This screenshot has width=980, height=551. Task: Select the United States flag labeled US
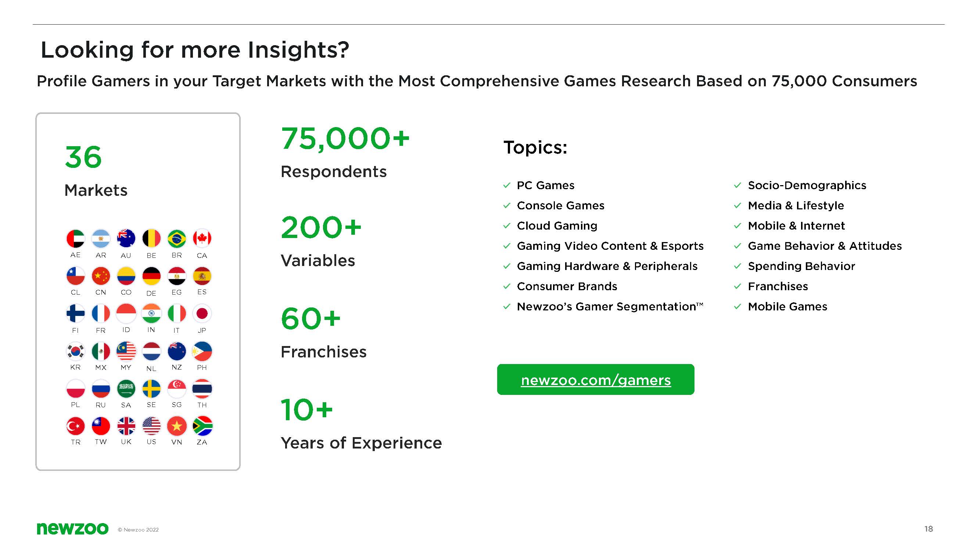[151, 426]
